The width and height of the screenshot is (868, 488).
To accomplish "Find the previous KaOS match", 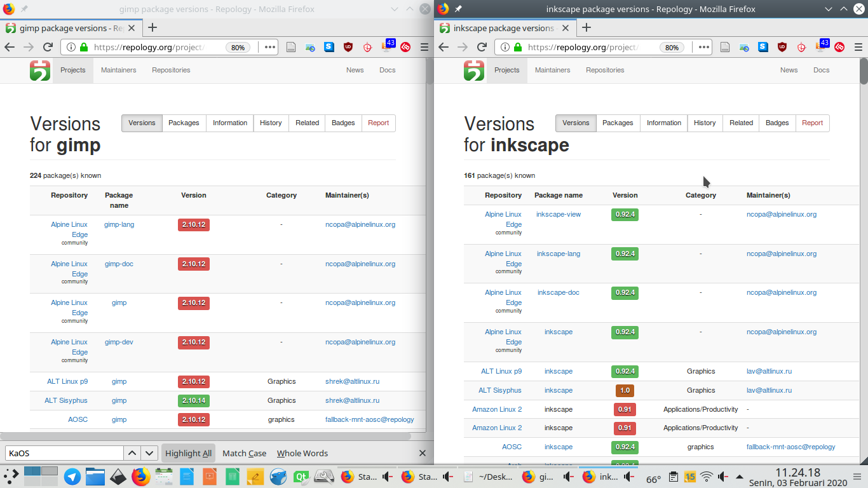I will 132,453.
